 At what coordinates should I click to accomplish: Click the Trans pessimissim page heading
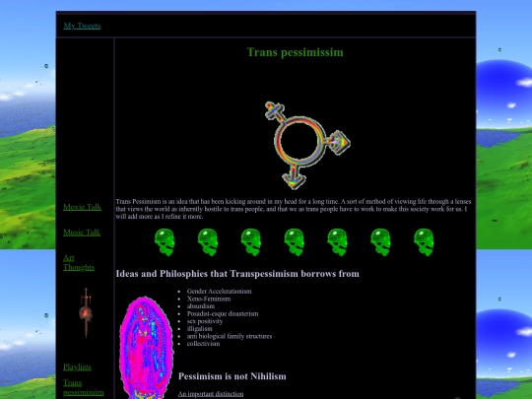coord(295,52)
